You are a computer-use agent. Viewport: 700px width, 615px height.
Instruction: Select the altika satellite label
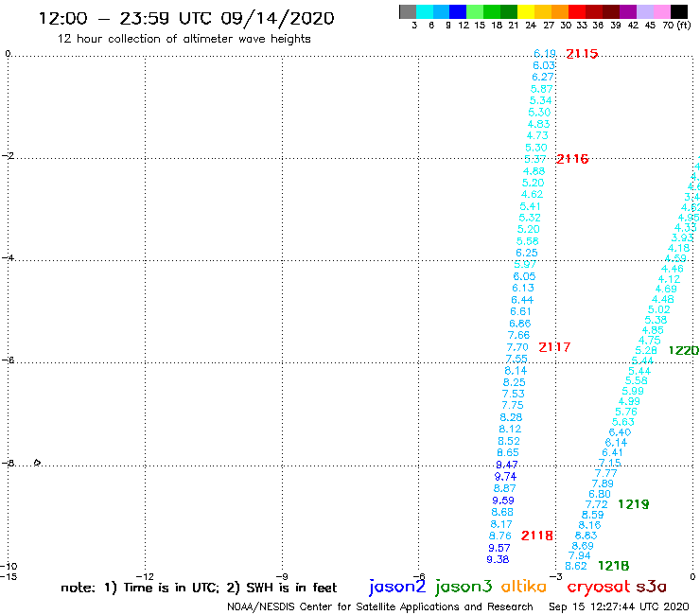(x=523, y=587)
